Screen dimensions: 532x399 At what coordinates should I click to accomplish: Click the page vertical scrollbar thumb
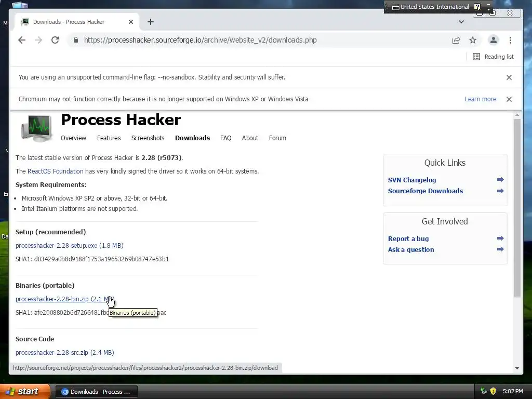(517, 208)
